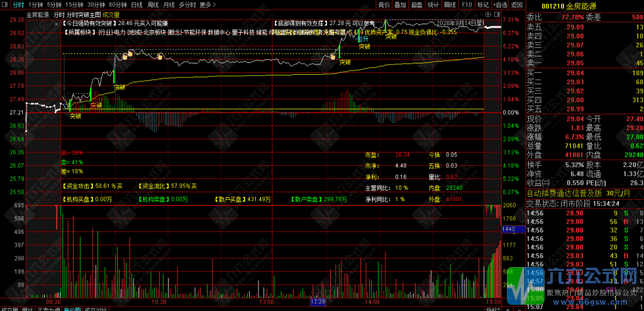Open the 月线 monthly chart

pos(169,5)
